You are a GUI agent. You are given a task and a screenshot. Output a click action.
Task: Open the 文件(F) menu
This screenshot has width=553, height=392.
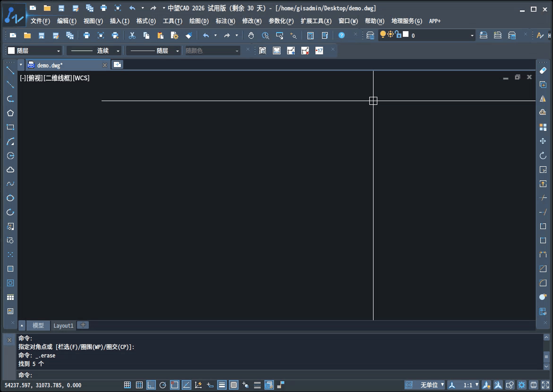point(40,21)
